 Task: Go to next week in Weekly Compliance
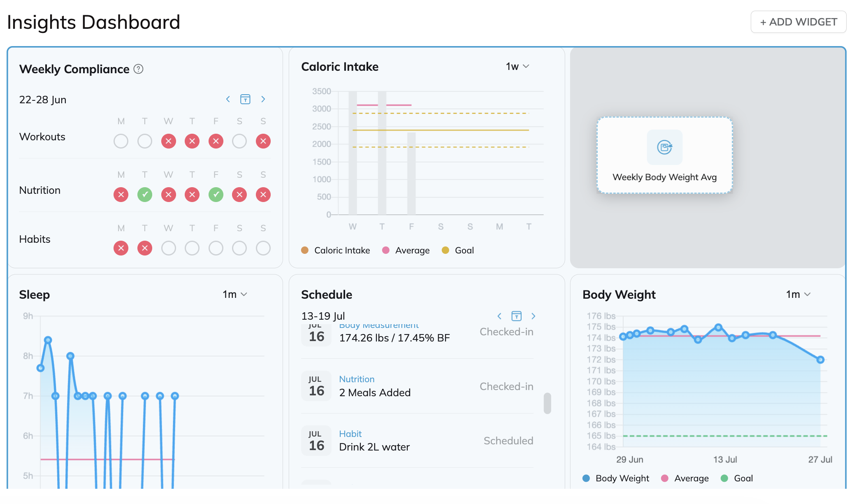pyautogui.click(x=263, y=99)
